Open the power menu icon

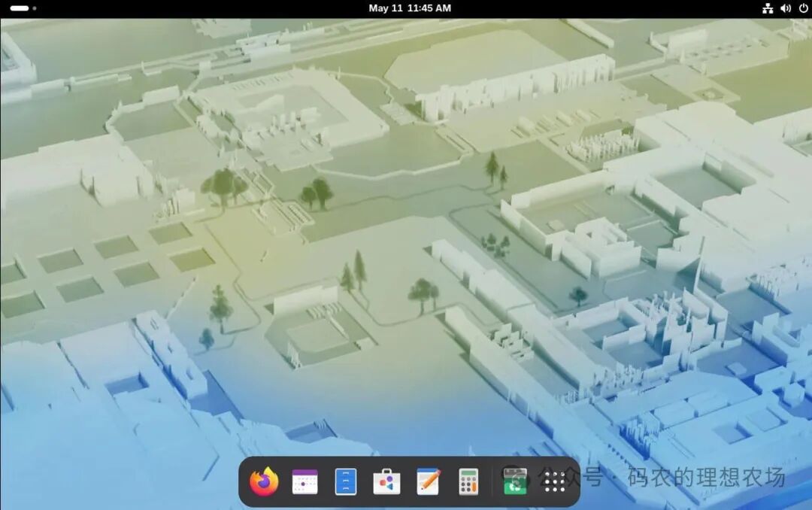coord(803,8)
